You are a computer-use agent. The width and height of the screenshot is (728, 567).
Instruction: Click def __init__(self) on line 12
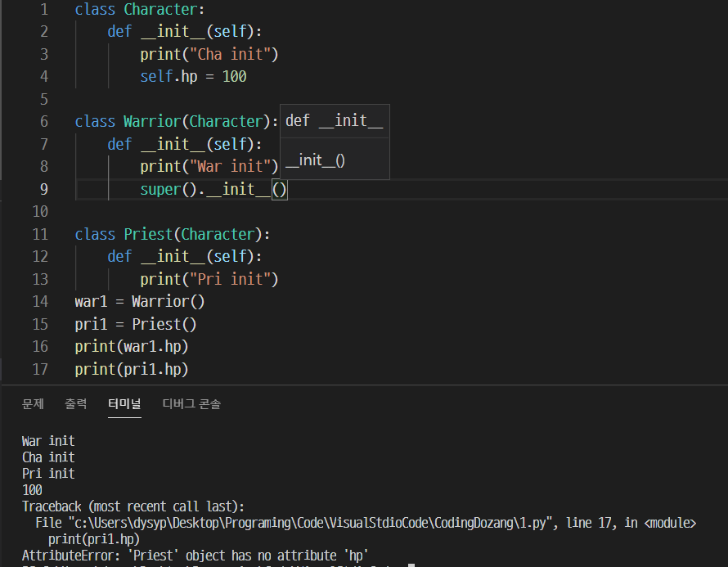coord(185,257)
